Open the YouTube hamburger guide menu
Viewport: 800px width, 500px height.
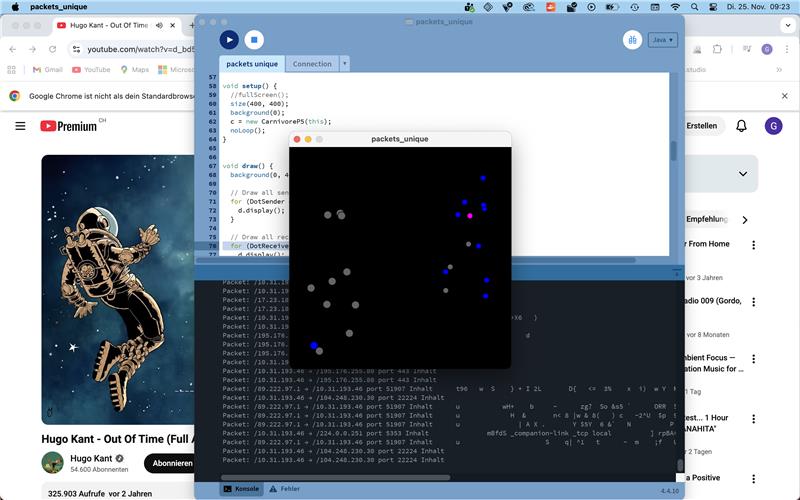tap(20, 126)
